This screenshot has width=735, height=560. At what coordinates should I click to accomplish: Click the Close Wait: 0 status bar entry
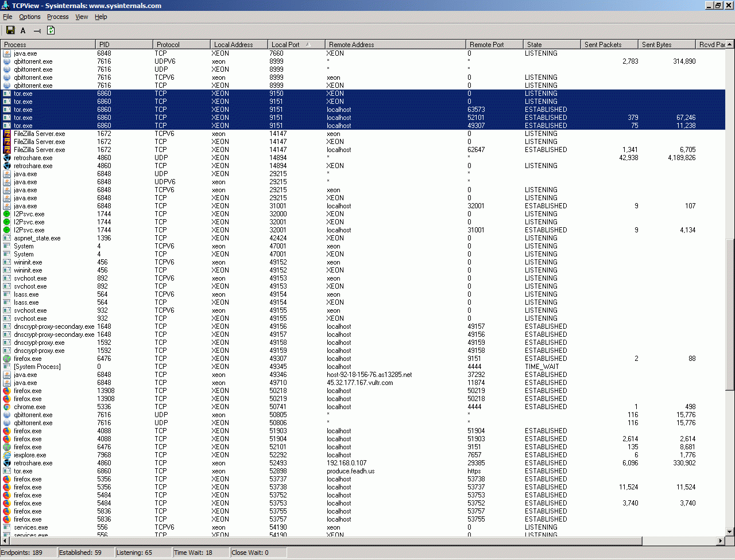(x=259, y=553)
